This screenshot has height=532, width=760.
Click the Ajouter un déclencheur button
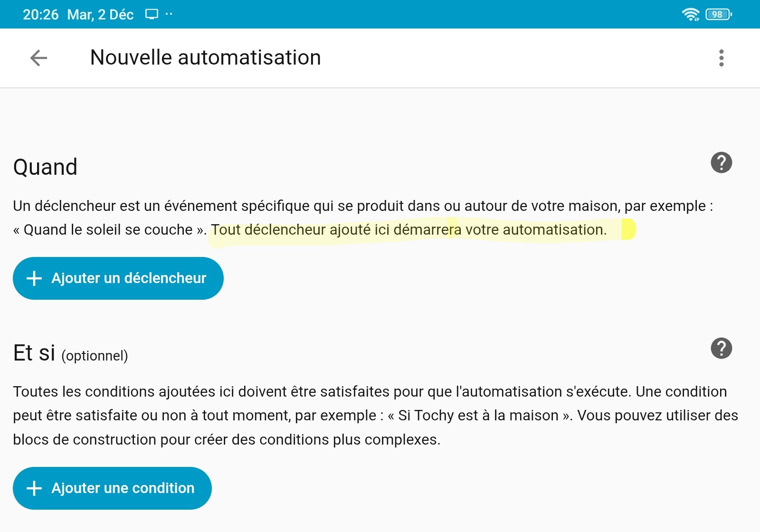point(118,278)
